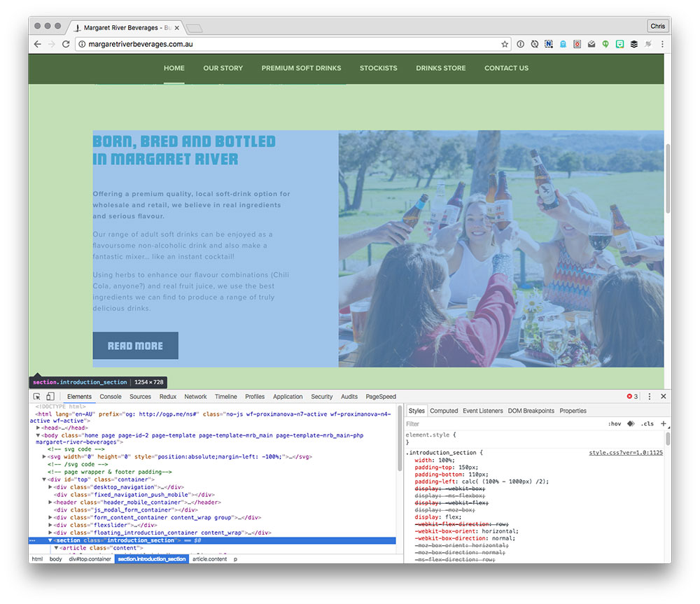This screenshot has width=700, height=604.
Task: Open PREMIUM SOFT DRINKS menu link
Action: [x=301, y=69]
